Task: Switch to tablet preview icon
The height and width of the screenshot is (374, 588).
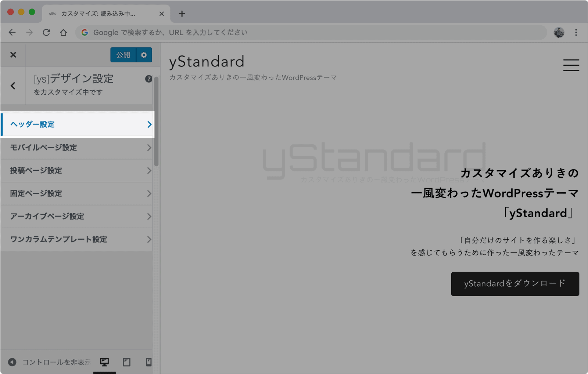Action: click(x=127, y=362)
